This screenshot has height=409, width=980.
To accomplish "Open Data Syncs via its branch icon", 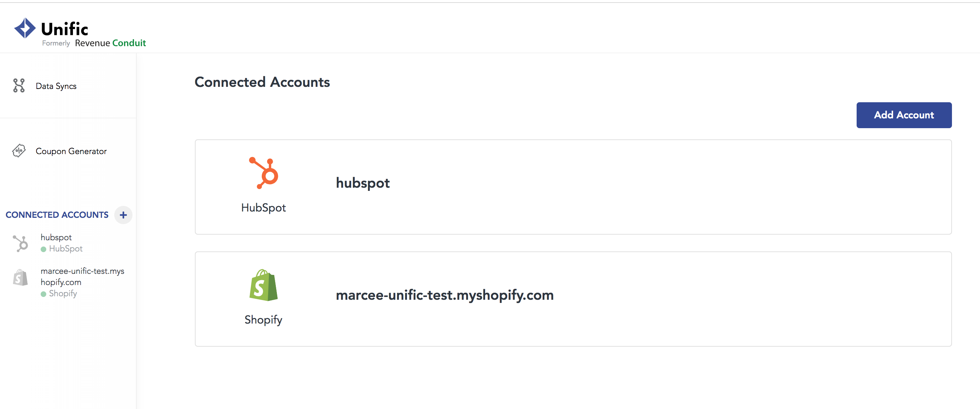I will point(19,85).
